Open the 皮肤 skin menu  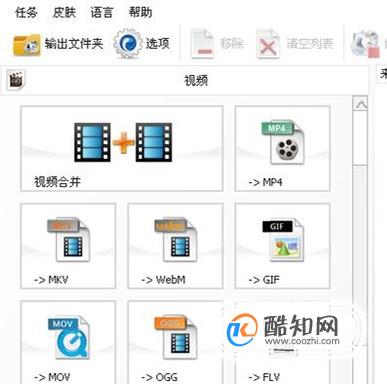(x=64, y=13)
